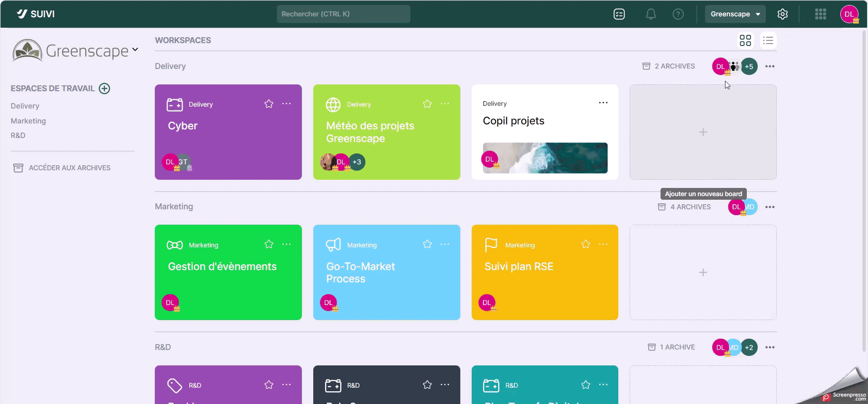Open the help question mark icon
The width and height of the screenshot is (868, 404).
coord(678,14)
